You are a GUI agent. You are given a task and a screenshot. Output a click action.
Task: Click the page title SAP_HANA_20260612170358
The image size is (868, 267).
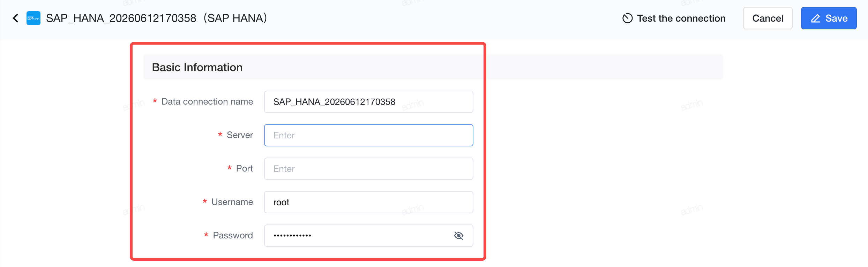click(121, 18)
